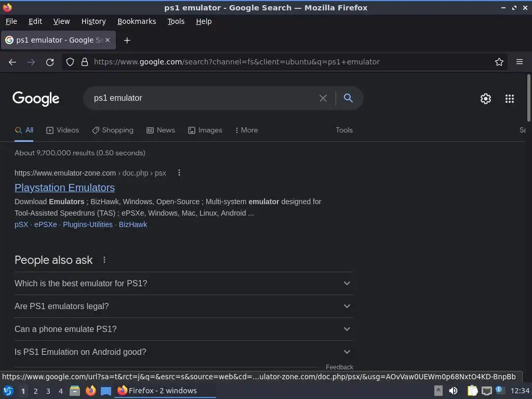Open the Plugins-Utilities sitelink
532x399 pixels.
click(87, 224)
